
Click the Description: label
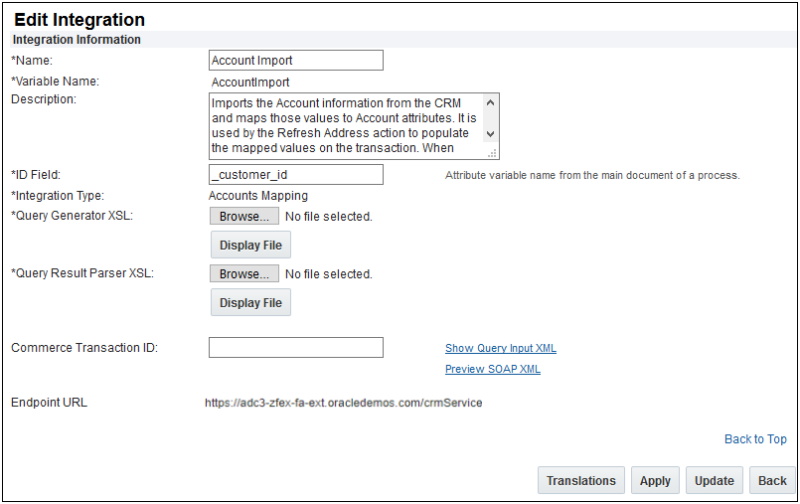click(43, 99)
